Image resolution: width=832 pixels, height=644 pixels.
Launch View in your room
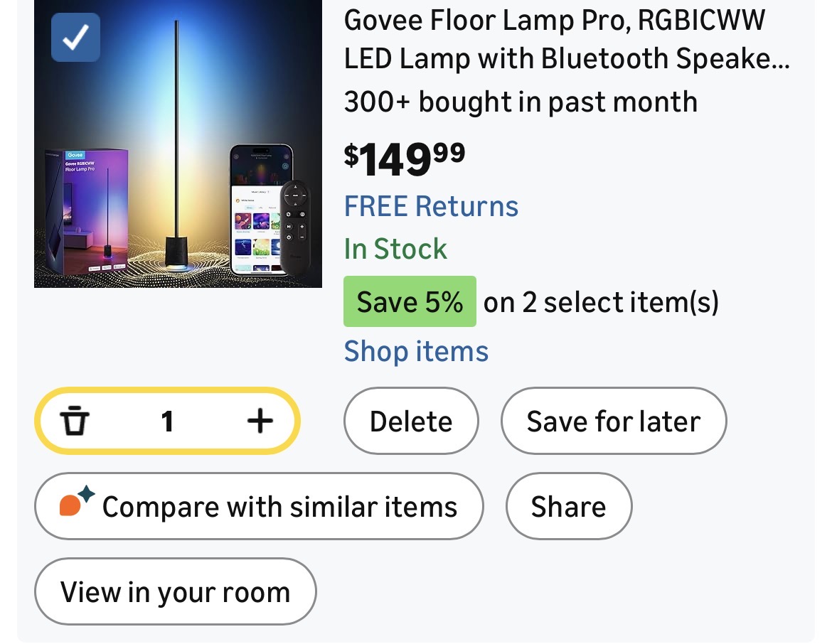pos(175,592)
